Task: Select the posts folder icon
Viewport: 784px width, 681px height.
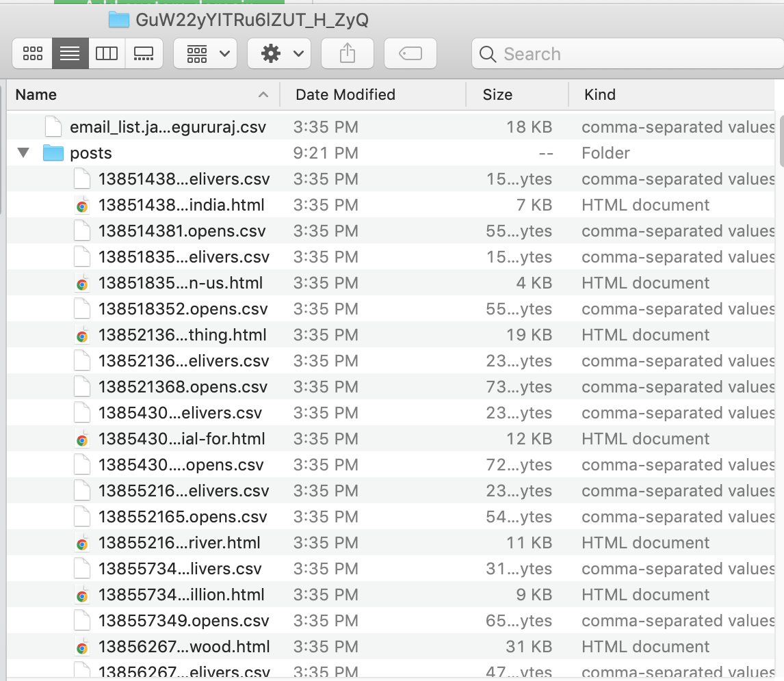Action: coord(53,152)
